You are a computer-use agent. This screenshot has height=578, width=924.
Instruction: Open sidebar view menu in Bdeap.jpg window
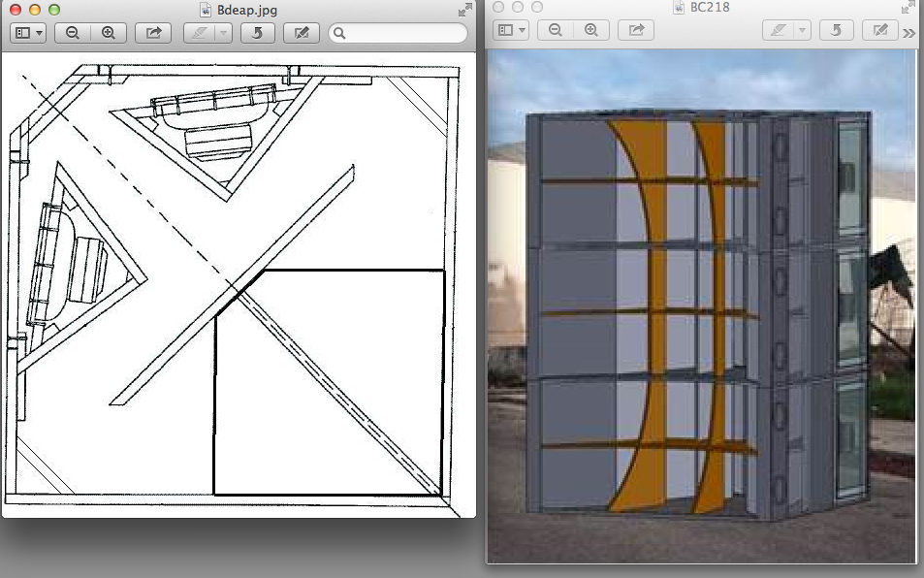pos(28,33)
